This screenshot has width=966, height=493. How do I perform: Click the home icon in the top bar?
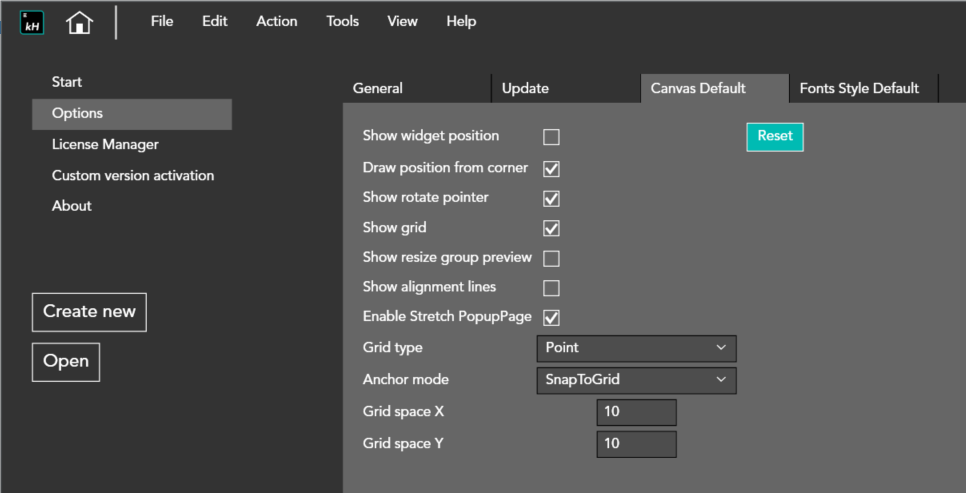80,22
